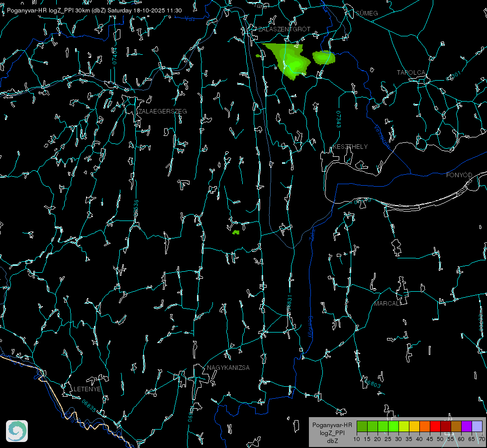487x448 pixels.
Task: Click the oval green radar echo beside the large one
Action: click(x=324, y=58)
